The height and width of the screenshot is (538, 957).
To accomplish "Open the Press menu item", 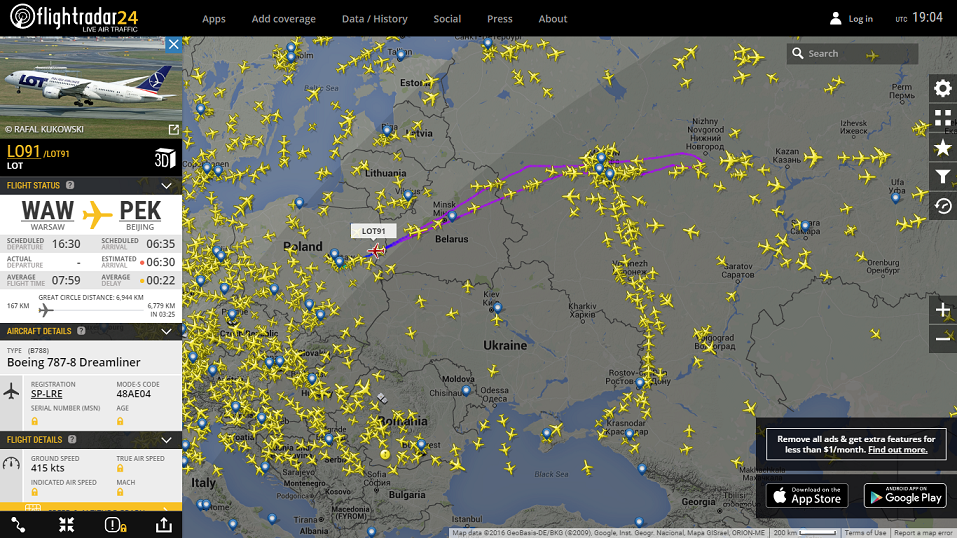I will pyautogui.click(x=500, y=19).
